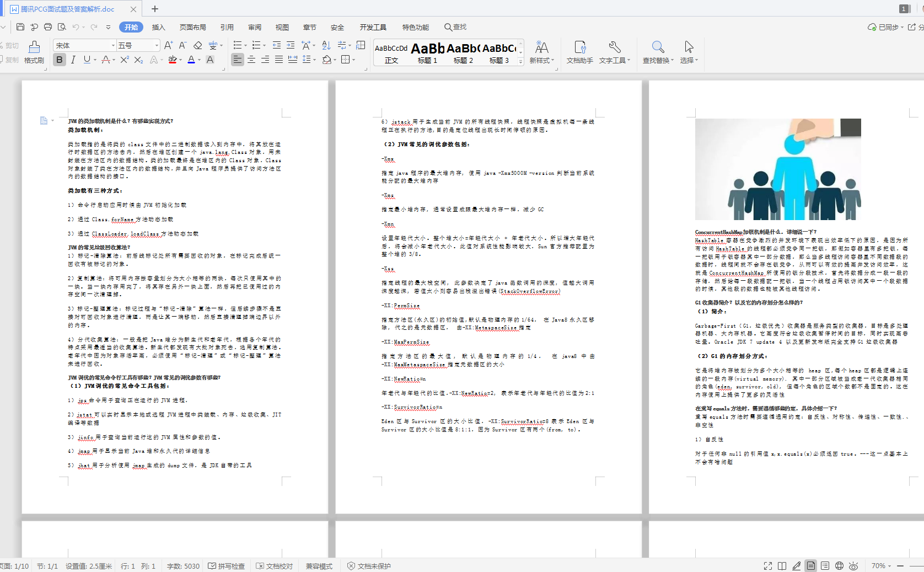Print document via the printer icon
The image size is (924, 572).
click(x=48, y=27)
